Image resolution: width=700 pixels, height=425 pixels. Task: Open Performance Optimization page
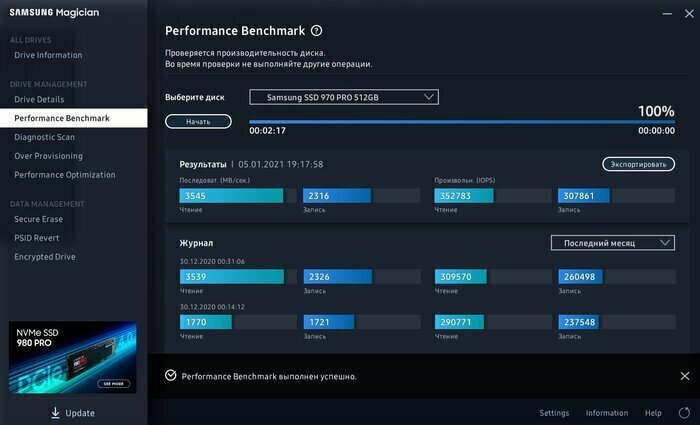pyautogui.click(x=65, y=175)
